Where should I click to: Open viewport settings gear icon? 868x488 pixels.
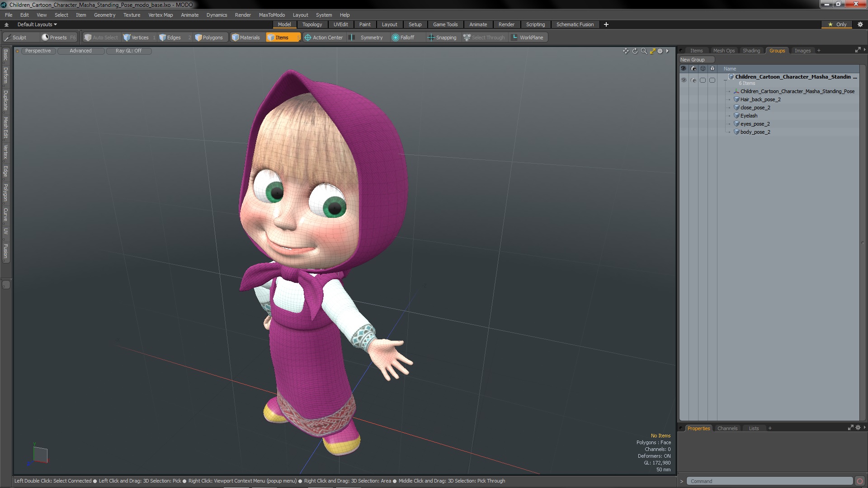point(660,51)
